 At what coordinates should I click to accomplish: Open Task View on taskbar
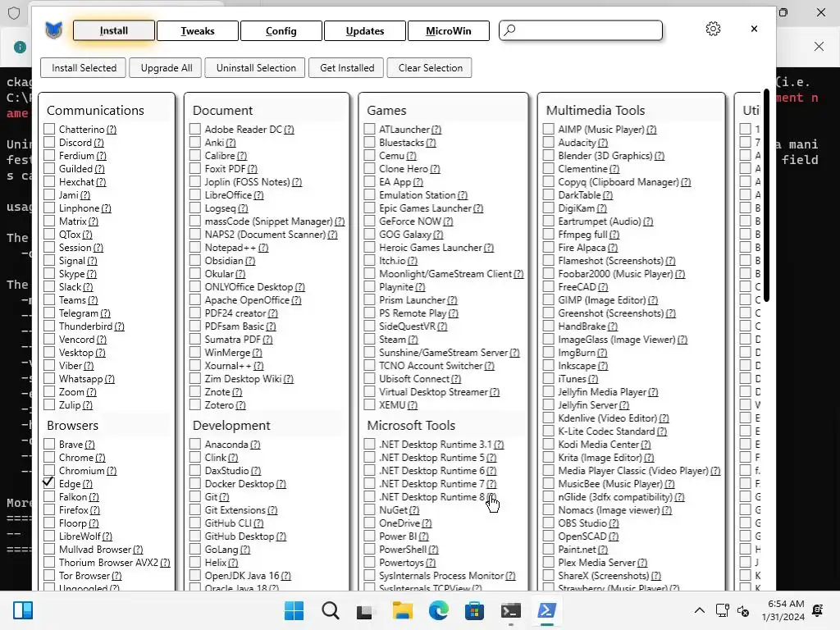click(365, 610)
